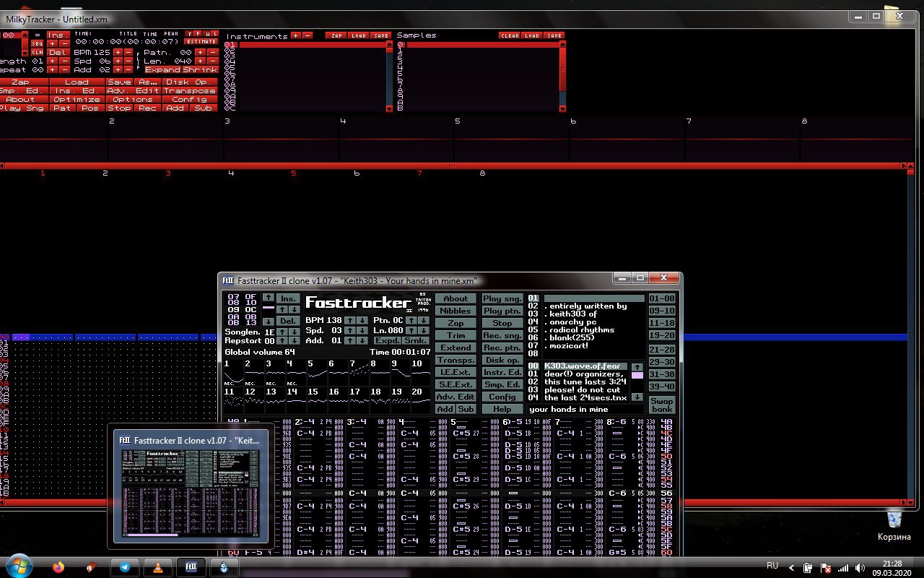
Task: Click the volume speaker tray icon
Action: pyautogui.click(x=860, y=568)
